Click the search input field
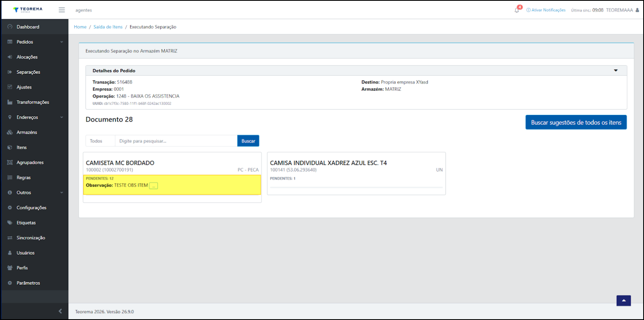This screenshot has height=320, width=644. (176, 141)
